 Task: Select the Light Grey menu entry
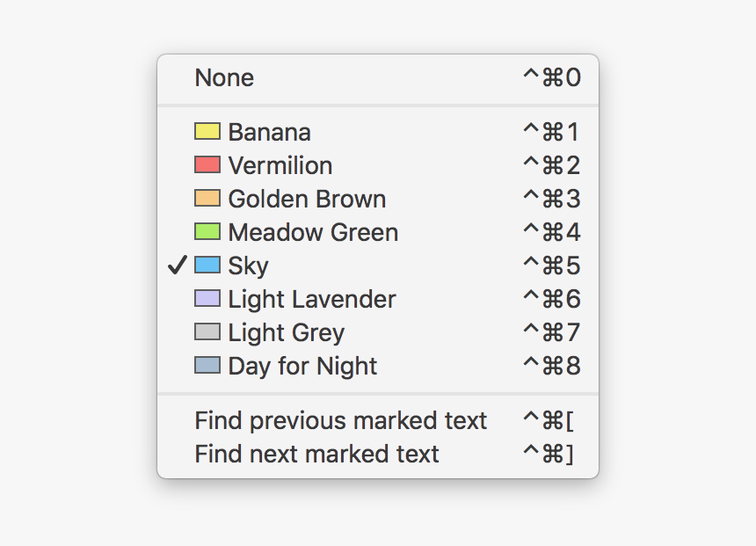(x=286, y=333)
